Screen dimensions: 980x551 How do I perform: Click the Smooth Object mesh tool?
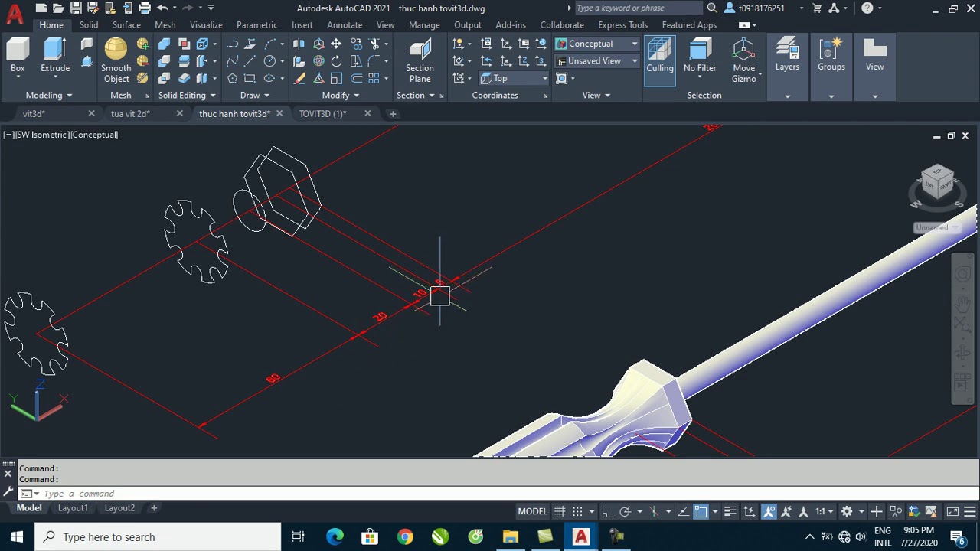click(x=116, y=60)
